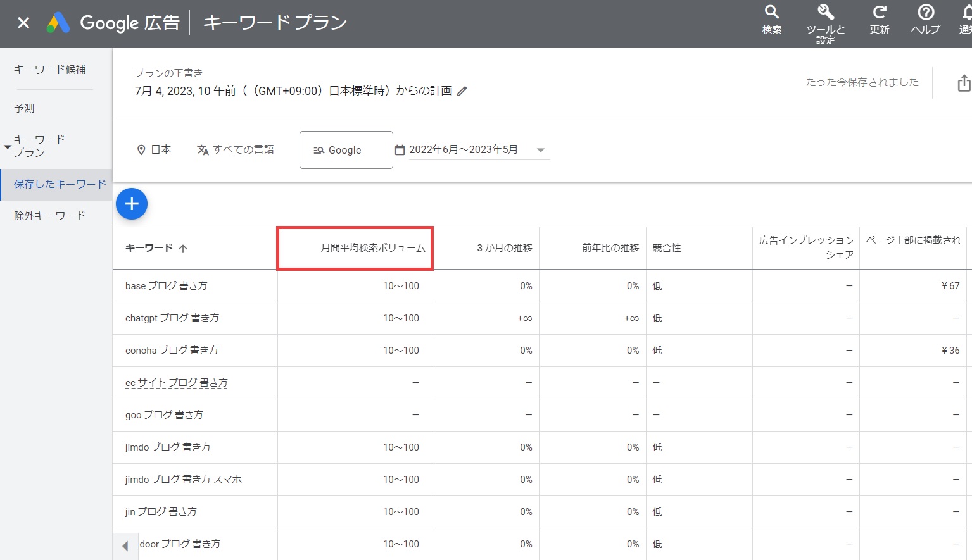
Task: Click the キーワード sort arrow icon
Action: (183, 249)
